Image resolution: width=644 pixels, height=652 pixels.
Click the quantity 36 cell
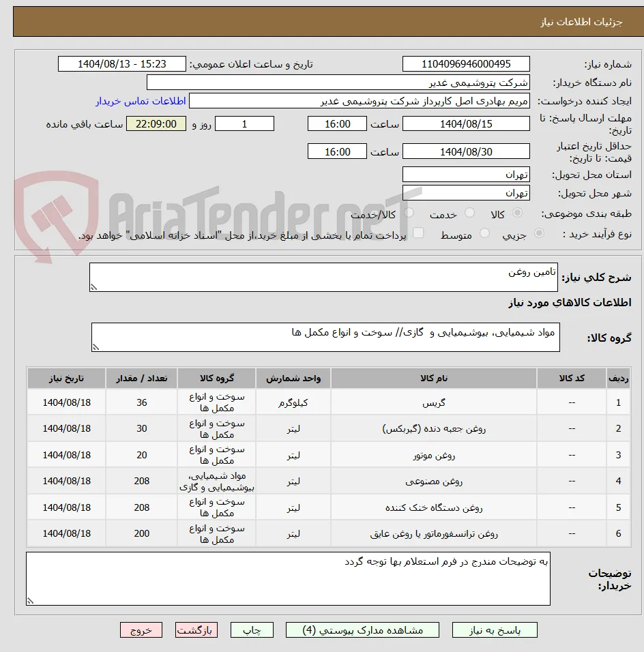141,402
